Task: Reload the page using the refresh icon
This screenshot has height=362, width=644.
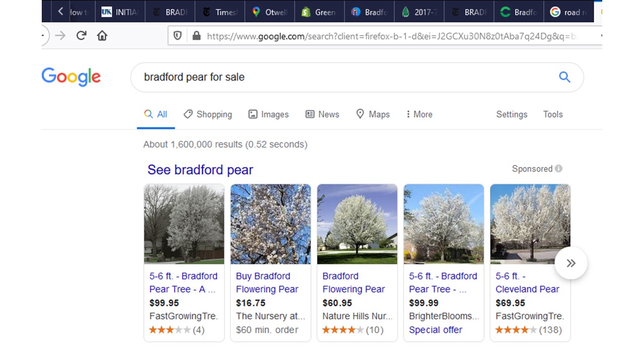Action: point(82,35)
